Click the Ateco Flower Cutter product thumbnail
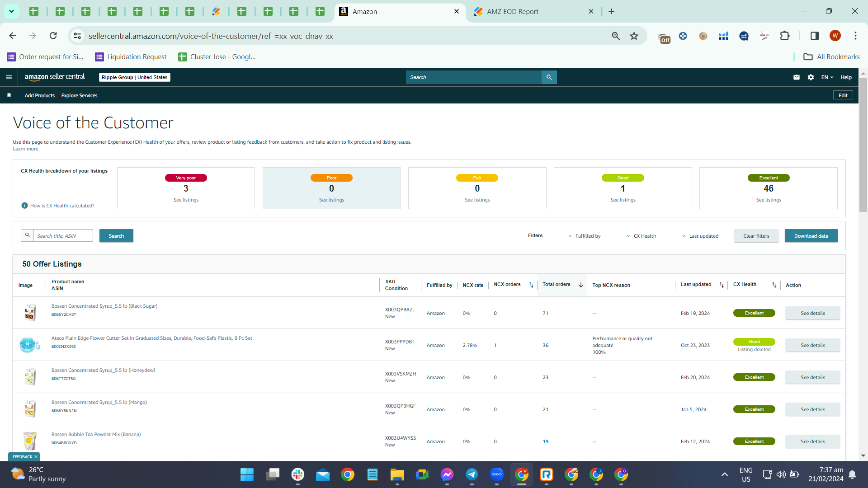The height and width of the screenshot is (488, 868). coord(30,345)
